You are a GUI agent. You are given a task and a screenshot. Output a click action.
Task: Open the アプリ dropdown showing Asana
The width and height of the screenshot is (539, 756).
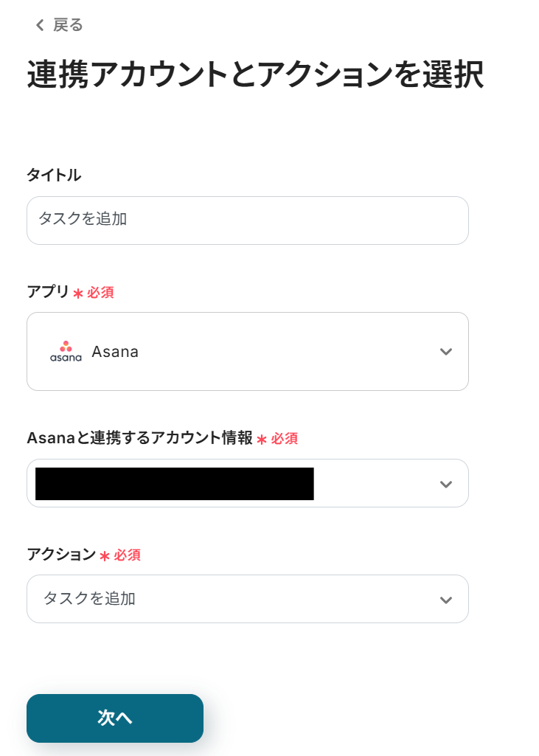248,352
